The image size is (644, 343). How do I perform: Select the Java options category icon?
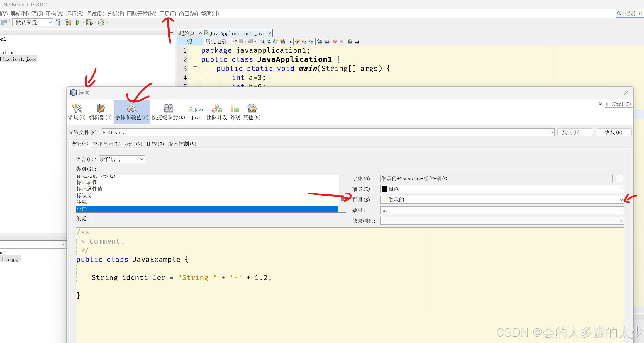(x=196, y=112)
